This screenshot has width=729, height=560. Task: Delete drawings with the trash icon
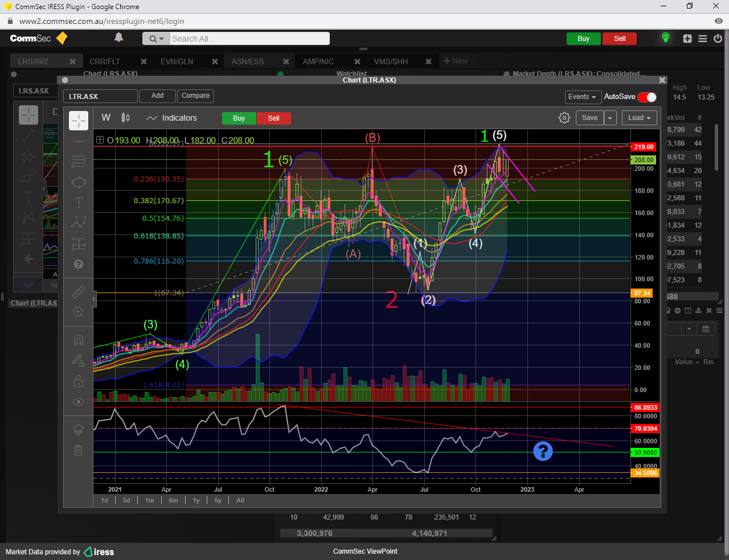coord(79,451)
